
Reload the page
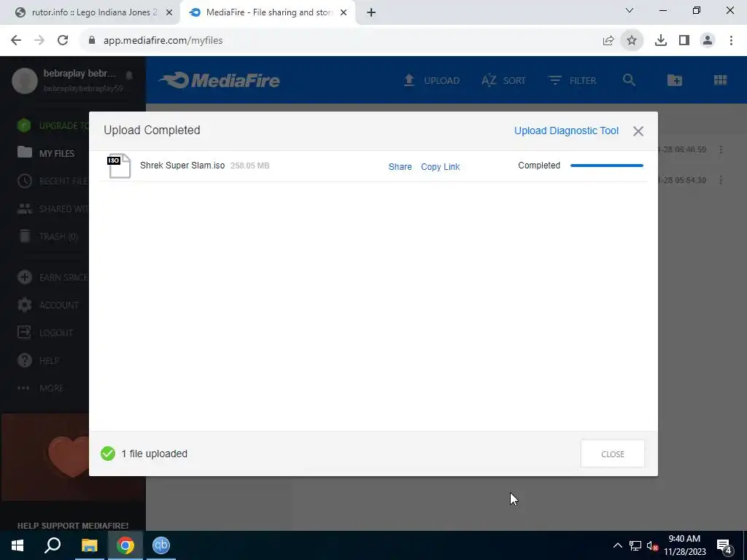(63, 41)
